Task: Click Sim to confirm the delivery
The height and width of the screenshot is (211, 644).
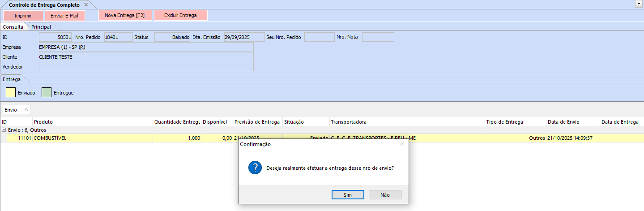Action: (348, 195)
